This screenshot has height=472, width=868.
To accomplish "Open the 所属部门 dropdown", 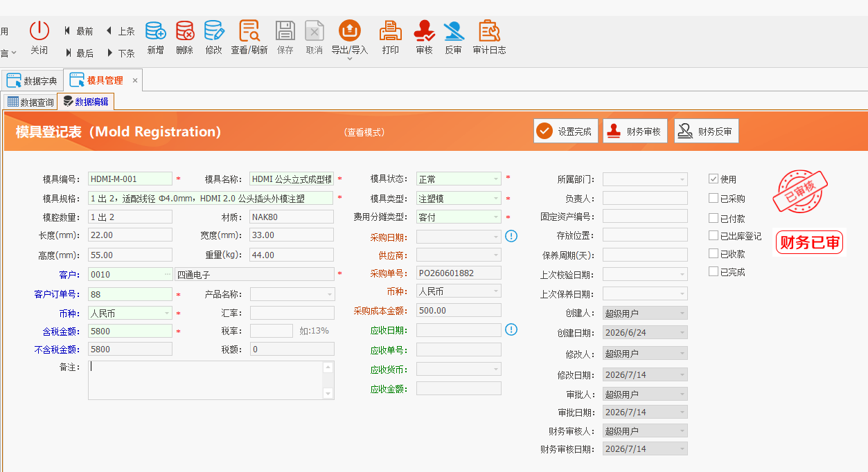I will point(682,179).
